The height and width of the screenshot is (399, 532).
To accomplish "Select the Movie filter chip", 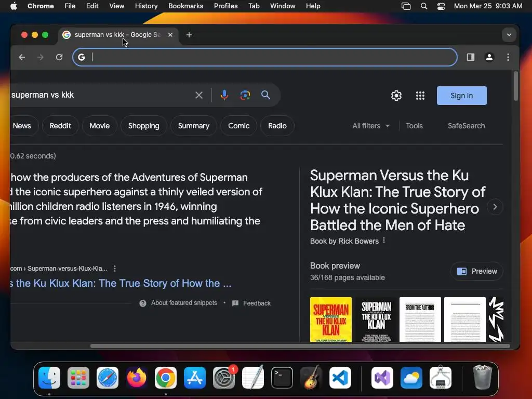I will tap(100, 126).
